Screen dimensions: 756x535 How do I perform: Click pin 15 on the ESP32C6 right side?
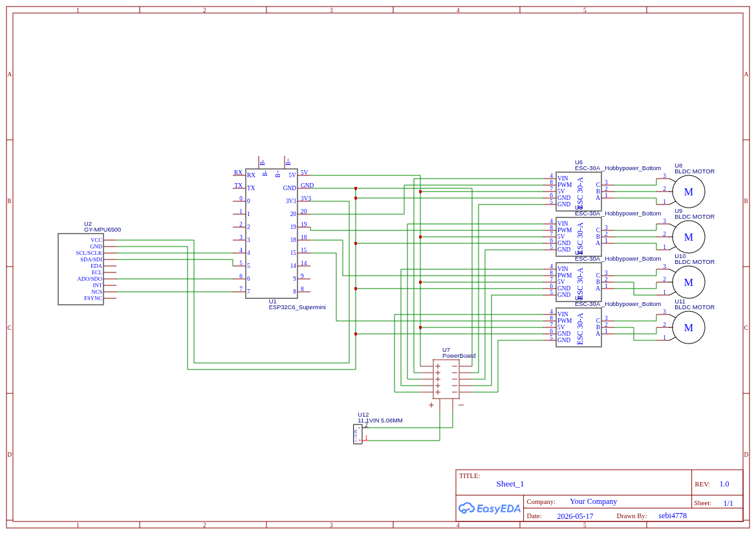point(293,253)
